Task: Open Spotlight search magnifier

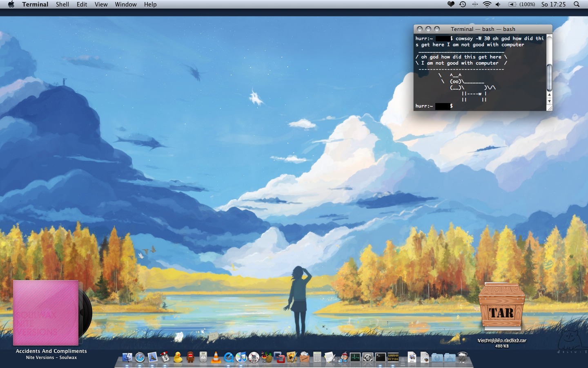Action: (x=577, y=4)
